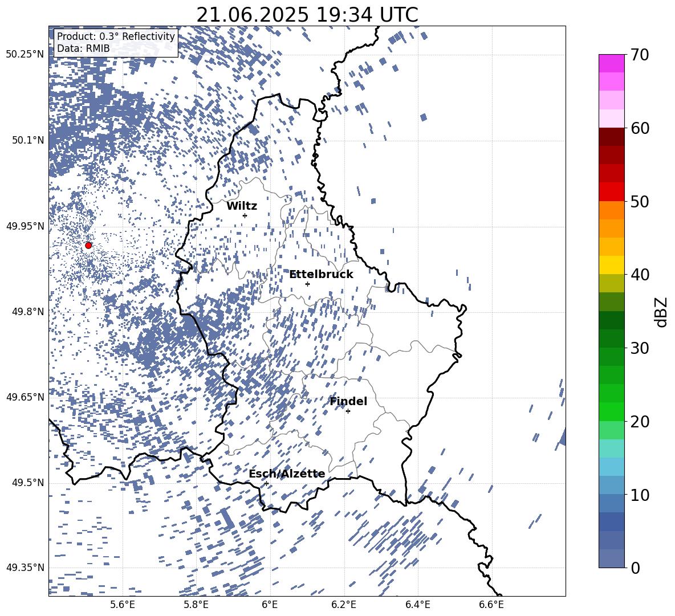This screenshot has height=616, width=675.
Task: Click the Esch/Alzette station cross marker
Action: [266, 483]
